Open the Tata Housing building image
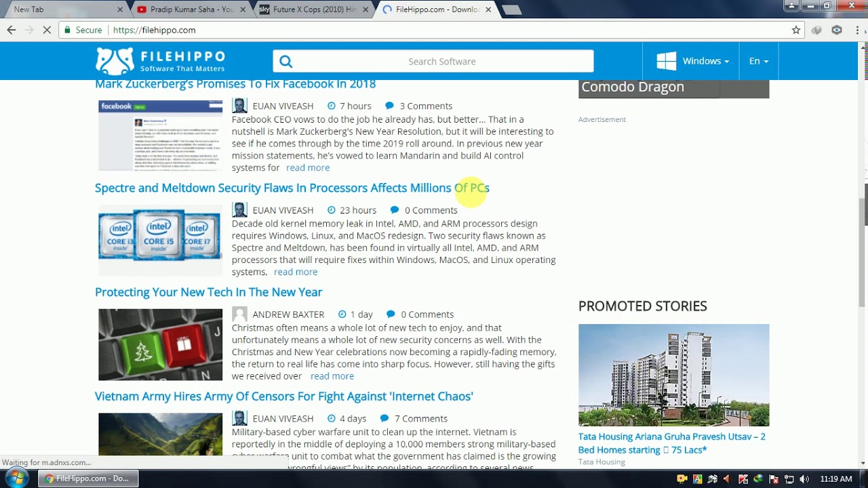This screenshot has height=488, width=868. (673, 375)
